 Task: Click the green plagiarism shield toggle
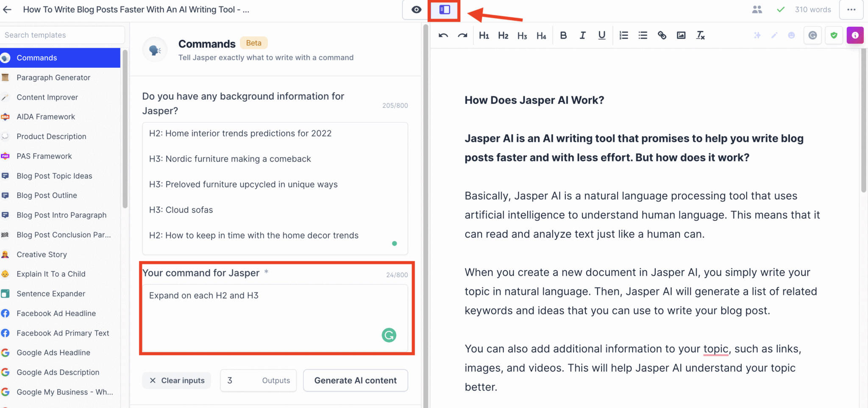(x=834, y=35)
